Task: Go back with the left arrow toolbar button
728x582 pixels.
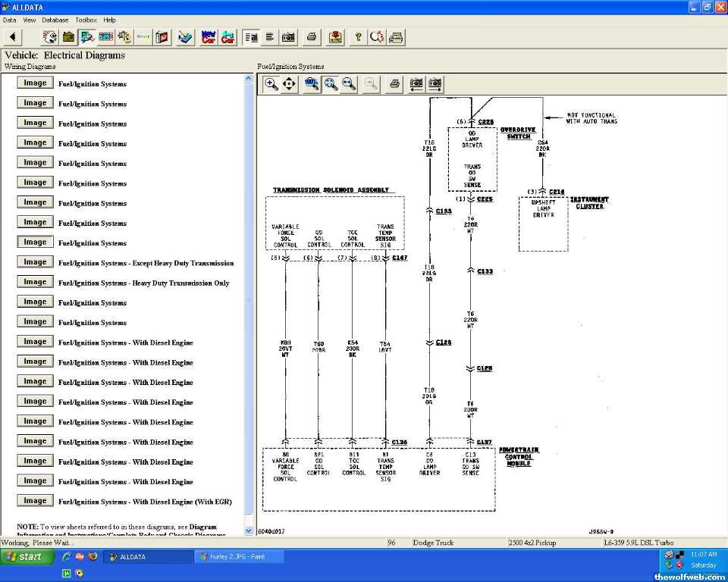Action: coord(13,36)
